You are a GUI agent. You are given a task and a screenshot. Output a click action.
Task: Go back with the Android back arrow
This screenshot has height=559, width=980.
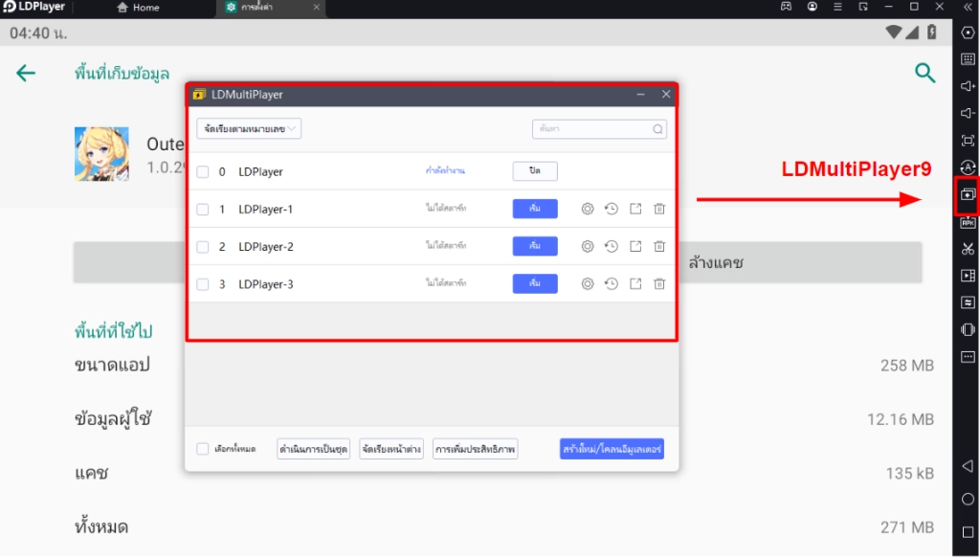coord(26,73)
